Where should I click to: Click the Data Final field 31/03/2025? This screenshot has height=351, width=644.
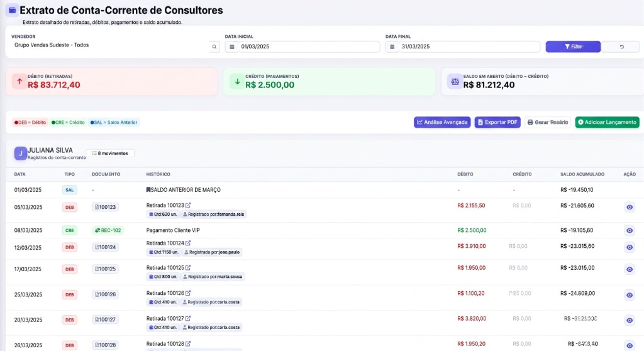point(469,47)
